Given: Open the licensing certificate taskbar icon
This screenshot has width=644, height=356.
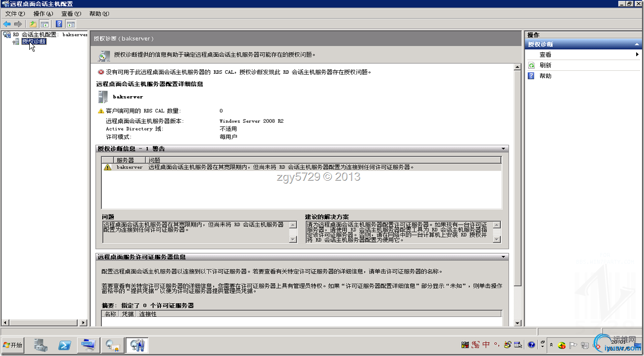Looking at the screenshot, I should click(x=113, y=345).
